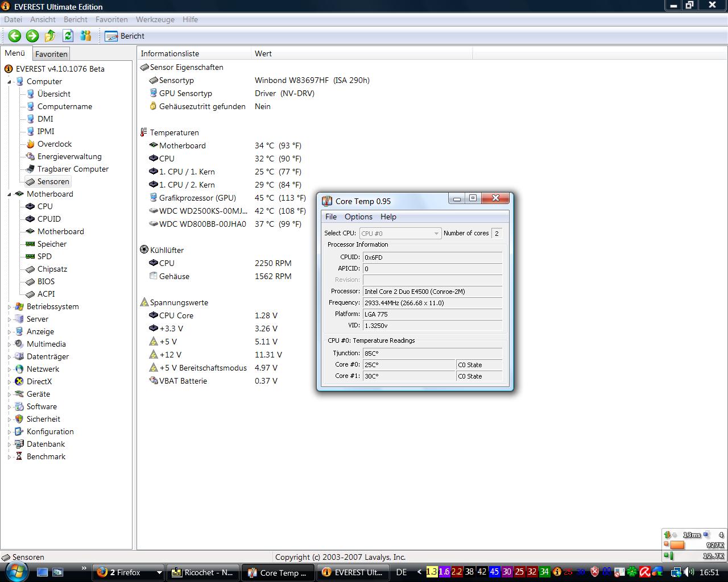Select the Gehäuse fan speed row
The height and width of the screenshot is (582, 728).
220,276
